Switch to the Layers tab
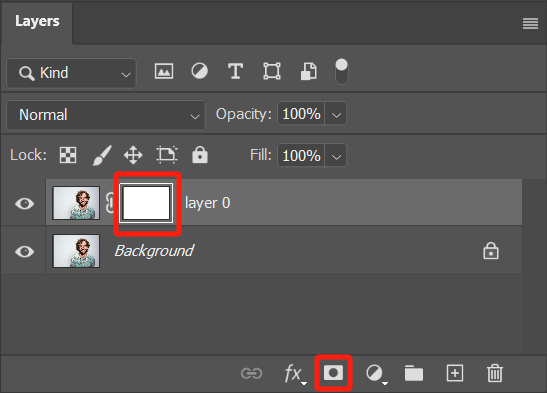547x393 pixels. (x=37, y=22)
